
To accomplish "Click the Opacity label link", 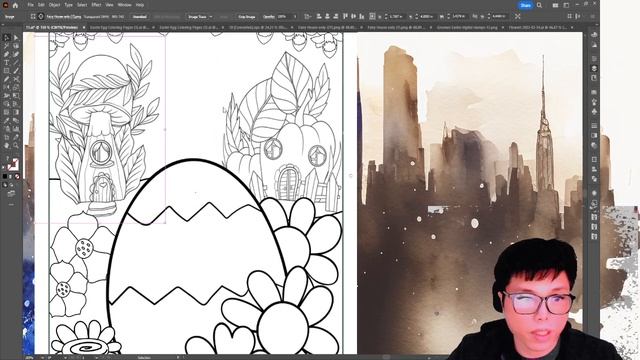I will click(x=269, y=17).
